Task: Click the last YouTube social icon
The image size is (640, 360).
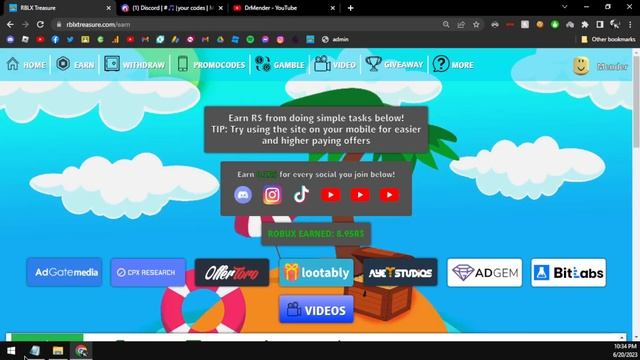Action: pos(389,195)
